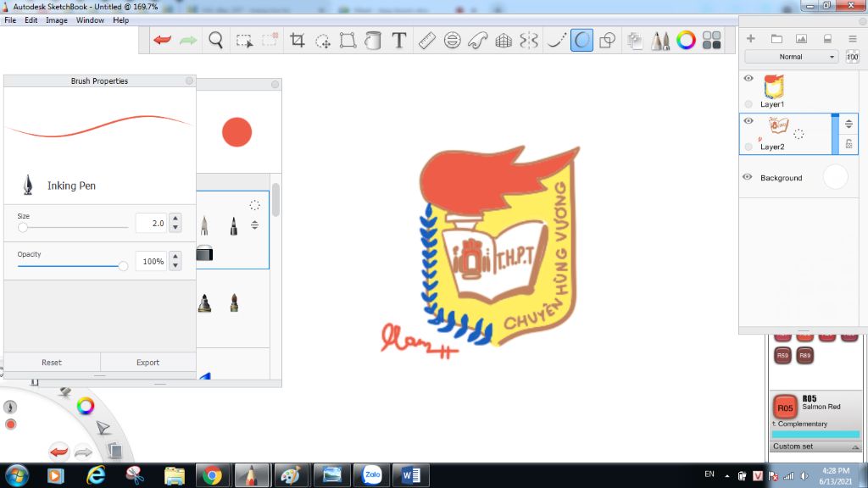The height and width of the screenshot is (488, 868).
Task: Increase Opacity with up arrow
Action: pos(175,257)
